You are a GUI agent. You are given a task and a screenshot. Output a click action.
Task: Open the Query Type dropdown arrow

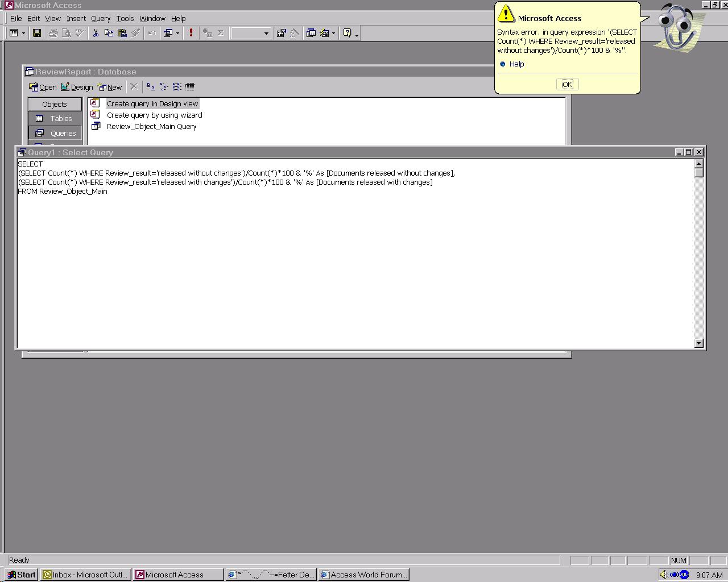pos(177,33)
